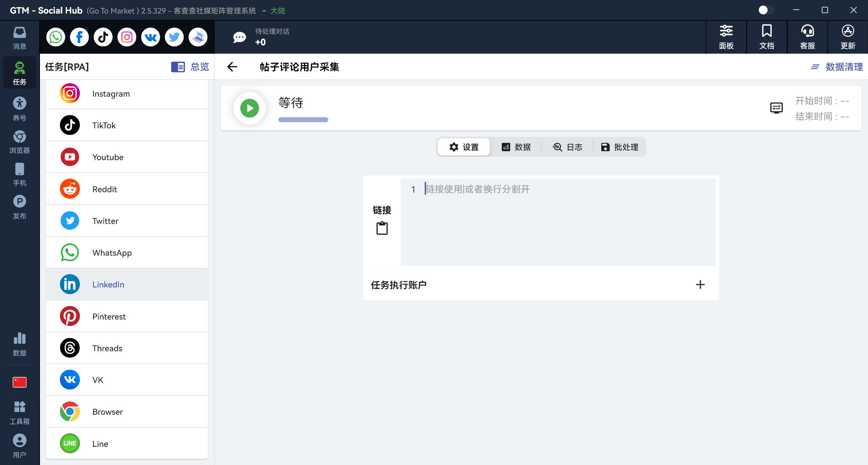868x465 pixels.
Task: Open the 数据 statistics sidebar section
Action: (x=20, y=344)
